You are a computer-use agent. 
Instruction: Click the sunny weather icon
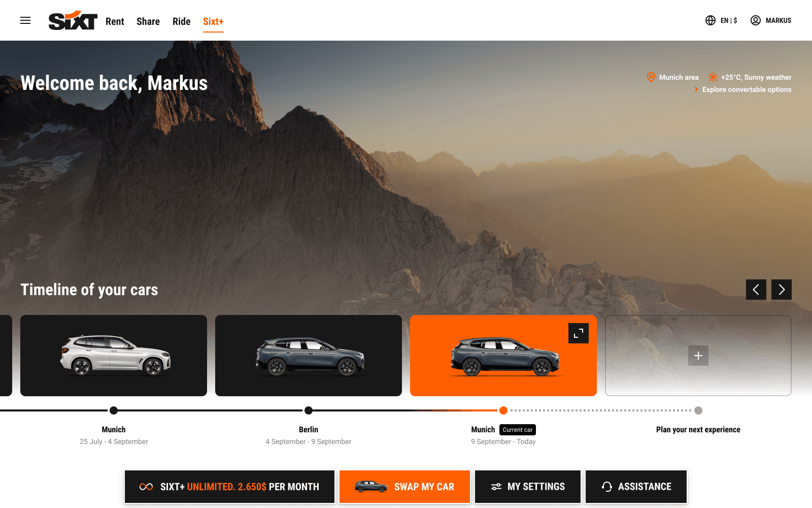tap(713, 77)
